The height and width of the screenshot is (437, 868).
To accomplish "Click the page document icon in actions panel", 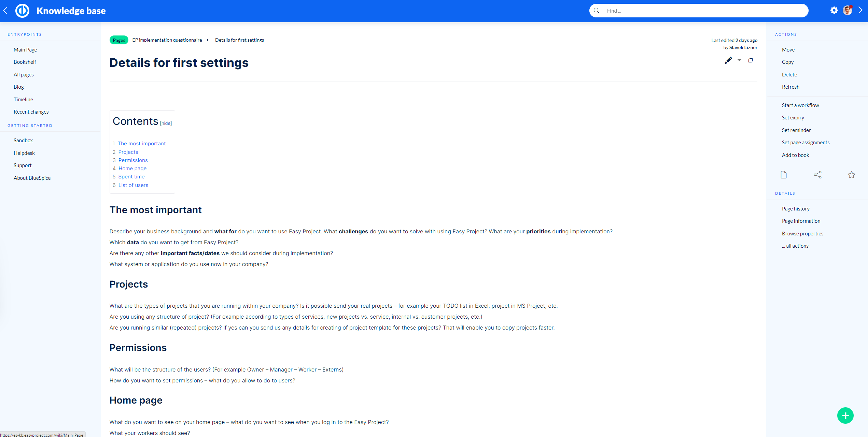I will coord(783,174).
